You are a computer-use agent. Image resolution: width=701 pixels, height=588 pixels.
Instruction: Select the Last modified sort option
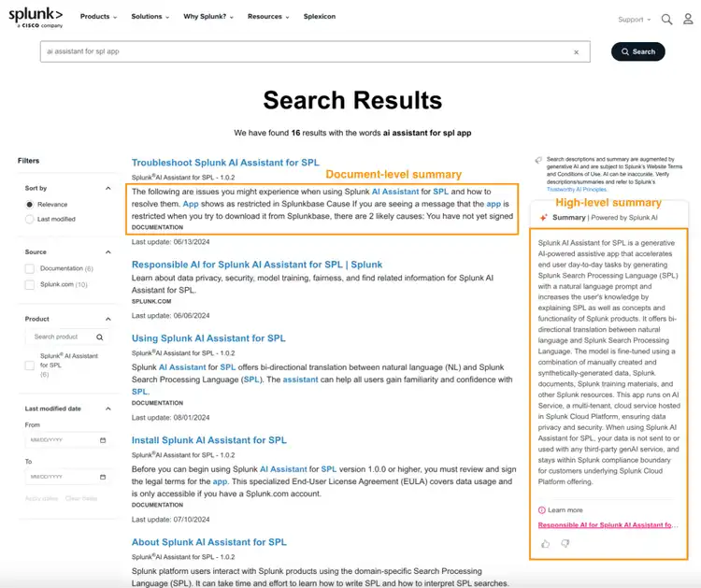pyautogui.click(x=30, y=219)
